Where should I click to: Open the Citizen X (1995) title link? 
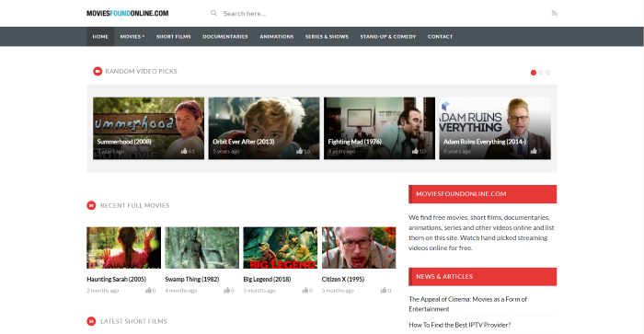coord(343,280)
